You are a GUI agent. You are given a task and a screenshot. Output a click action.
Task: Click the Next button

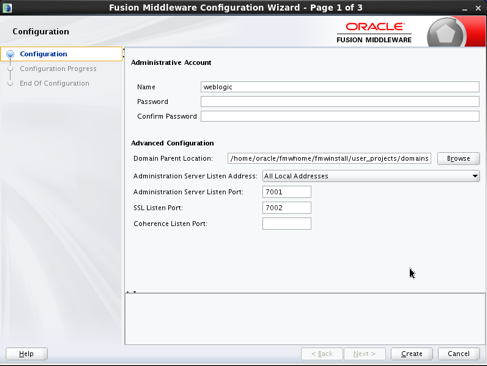pos(365,354)
